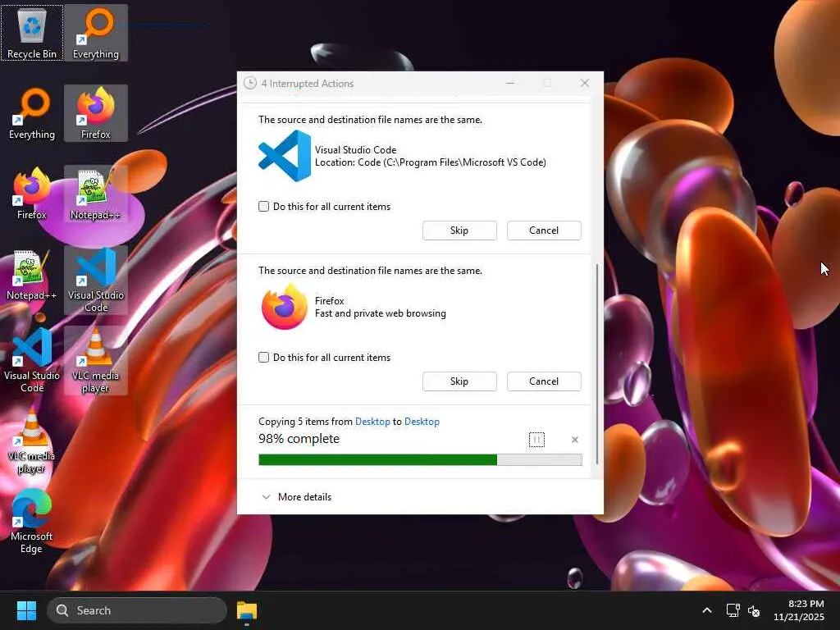Skip the Visual Studio Code file conflict
The image size is (840, 630).
click(x=459, y=231)
